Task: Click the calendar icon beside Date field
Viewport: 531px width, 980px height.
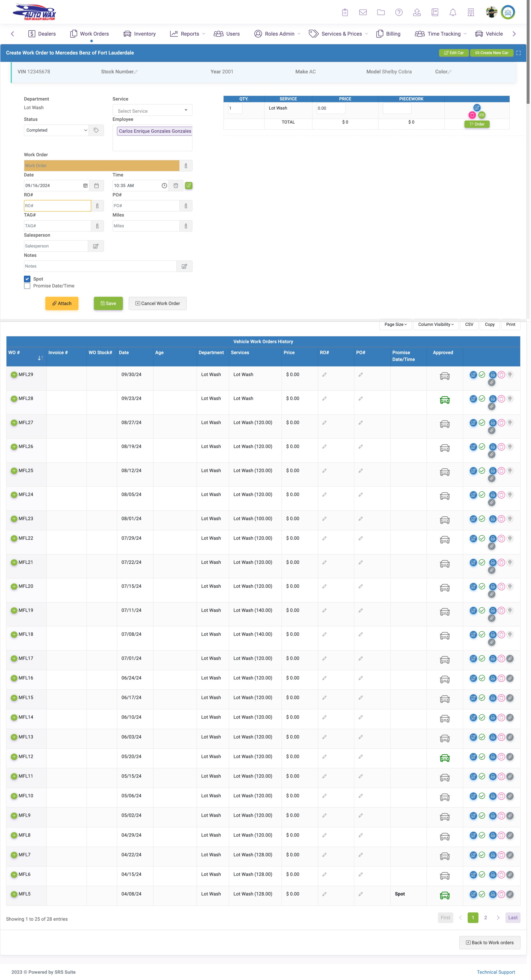Action: [x=96, y=186]
